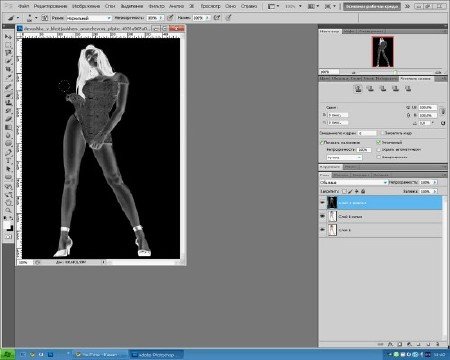The image size is (450, 360).
Task: Uncheck the Показать наложение checkbox
Action: pyautogui.click(x=322, y=142)
